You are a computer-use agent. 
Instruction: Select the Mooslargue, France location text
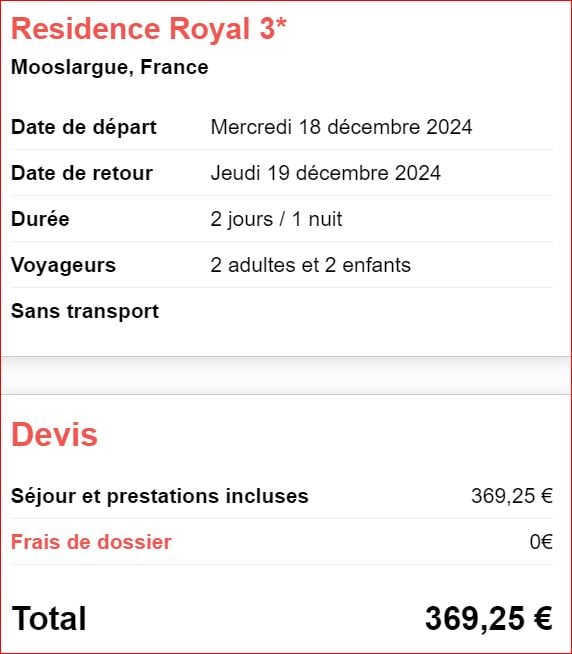pyautogui.click(x=109, y=67)
